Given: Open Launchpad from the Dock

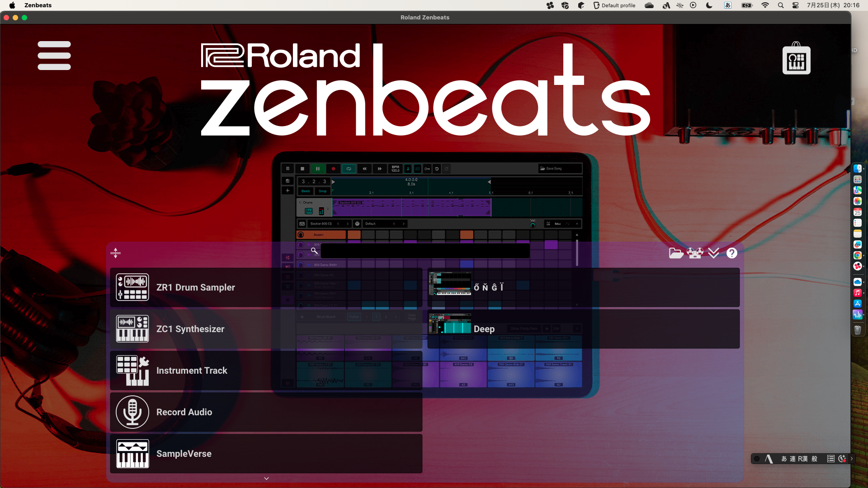Looking at the screenshot, I should (857, 179).
